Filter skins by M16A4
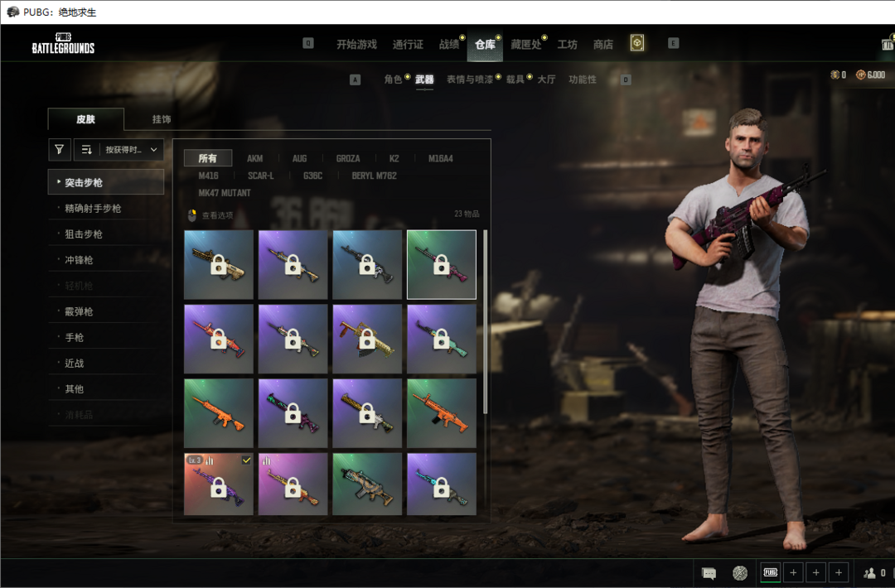Viewport: 895px width, 588px height. click(441, 158)
